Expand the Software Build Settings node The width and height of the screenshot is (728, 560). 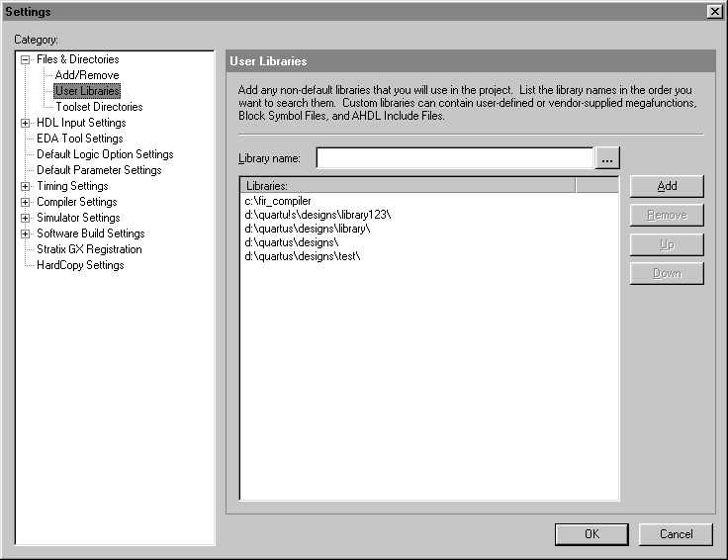pos(26,233)
